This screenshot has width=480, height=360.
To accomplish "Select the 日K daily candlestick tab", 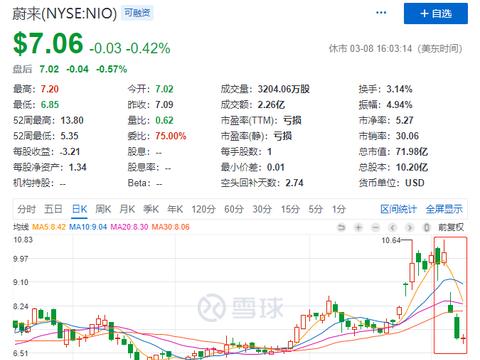I will (x=79, y=209).
